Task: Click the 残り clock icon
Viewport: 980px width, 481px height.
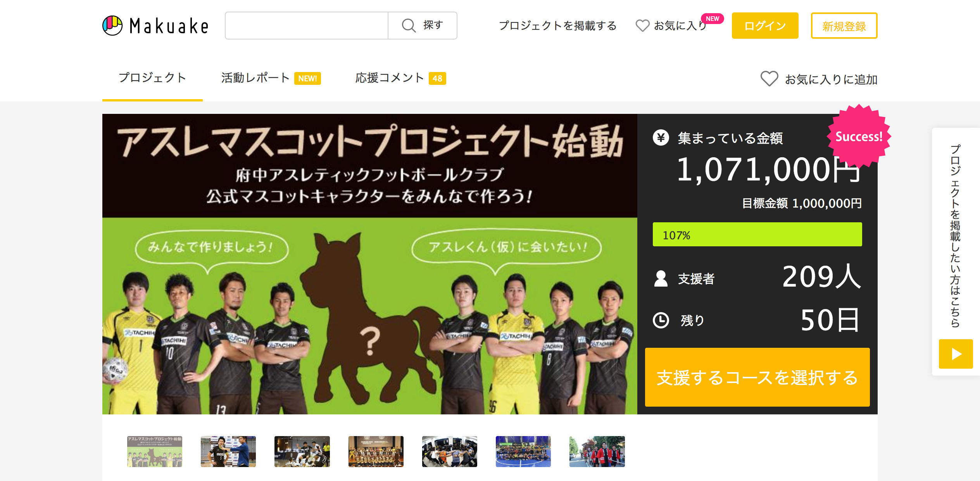Action: (x=661, y=320)
